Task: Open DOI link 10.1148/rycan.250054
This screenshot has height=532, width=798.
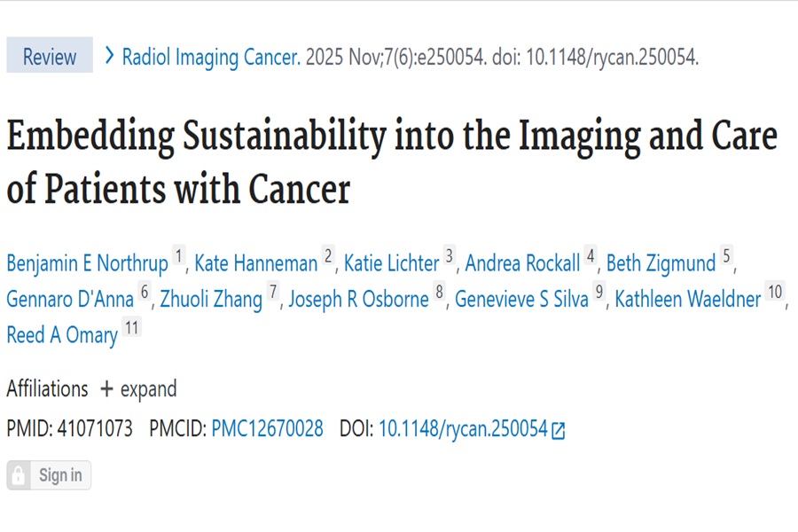Action: pyautogui.click(x=463, y=428)
